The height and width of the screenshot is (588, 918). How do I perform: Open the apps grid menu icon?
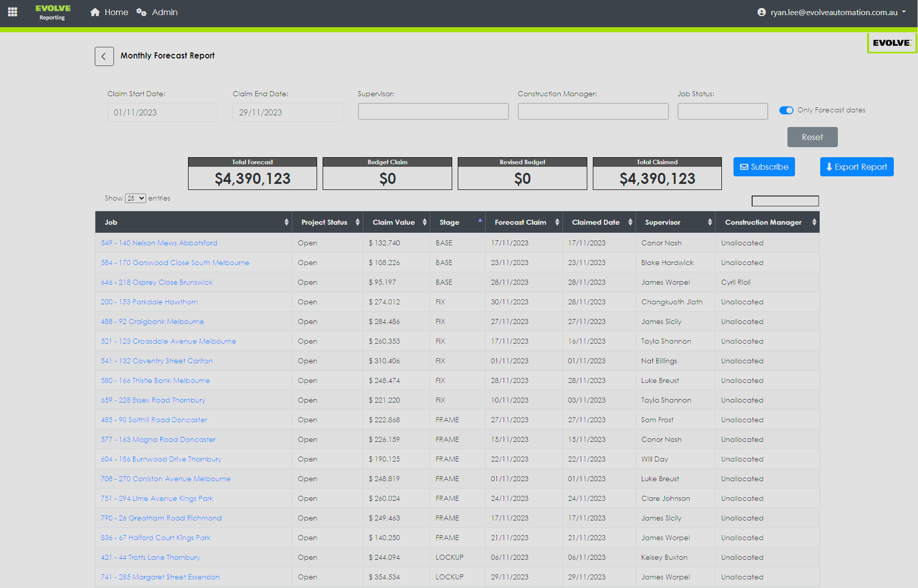coord(13,12)
